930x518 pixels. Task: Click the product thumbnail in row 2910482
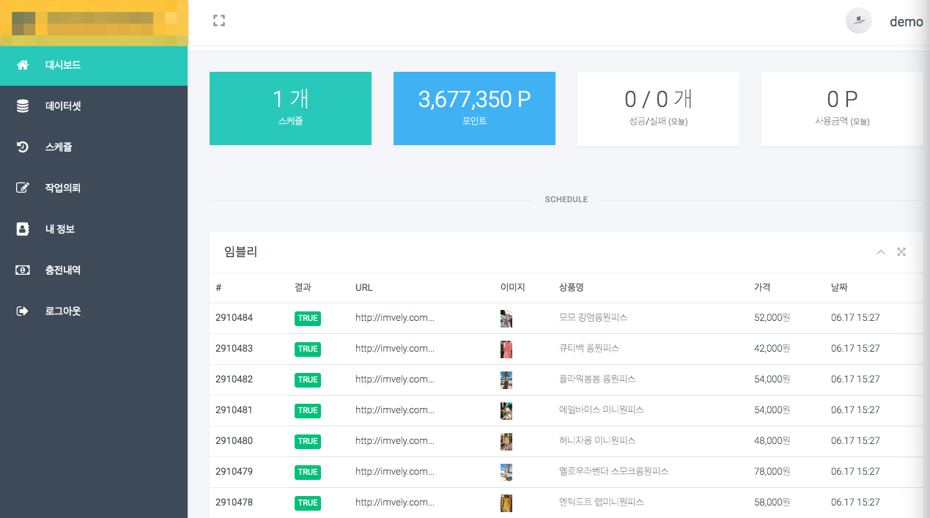(506, 380)
